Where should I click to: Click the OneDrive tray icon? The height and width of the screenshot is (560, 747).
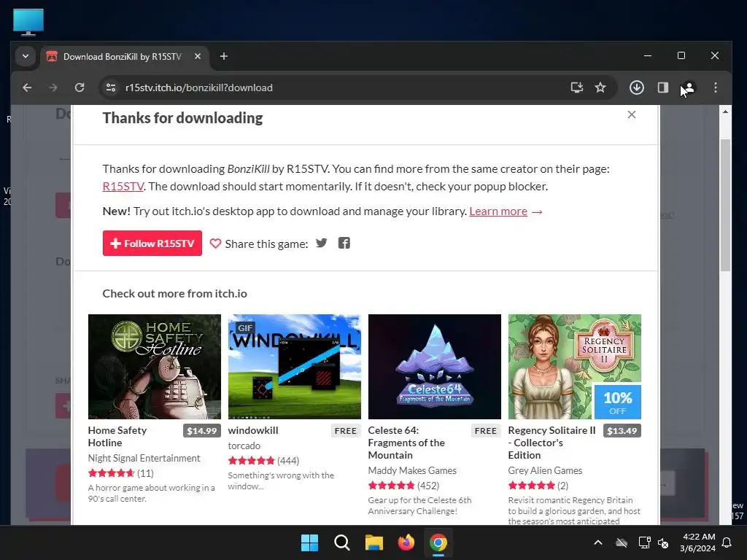[x=622, y=542]
